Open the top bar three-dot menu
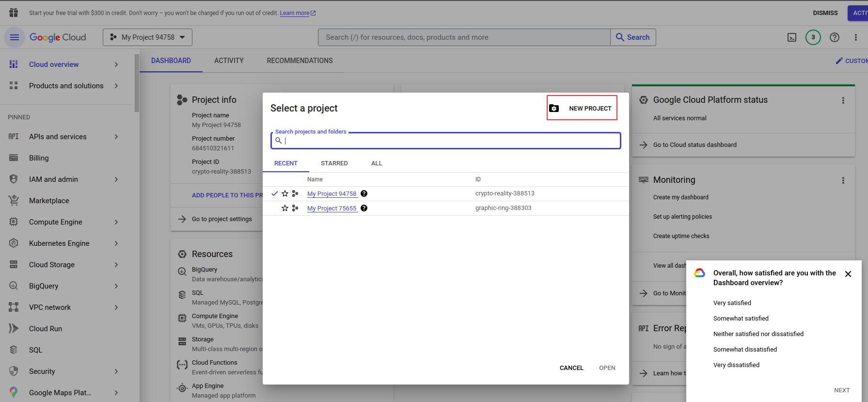The image size is (868, 402). 856,37
